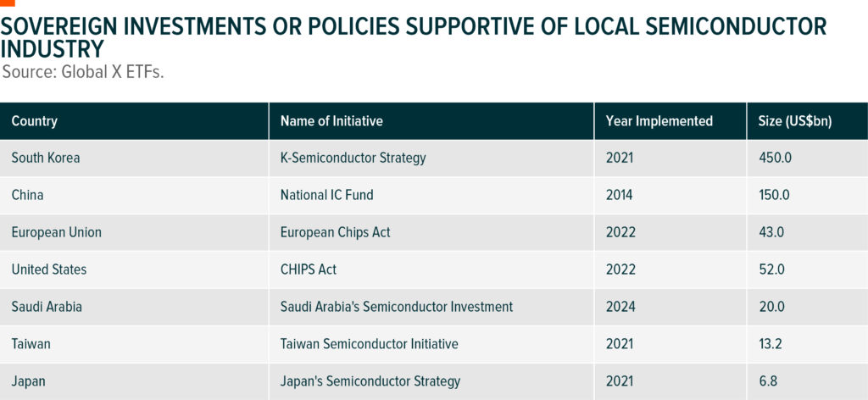This screenshot has width=868, height=400.
Task: Select the K-Semiconductor Strategy initiative cell
Action: [x=353, y=158]
